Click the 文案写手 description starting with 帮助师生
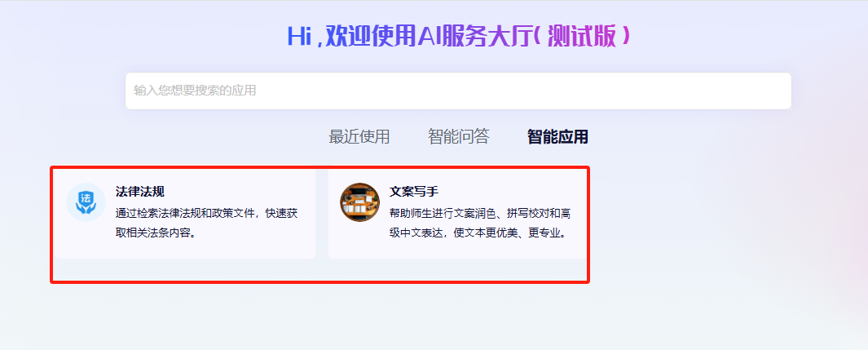Screen dimensions: 868x350 coord(480,224)
